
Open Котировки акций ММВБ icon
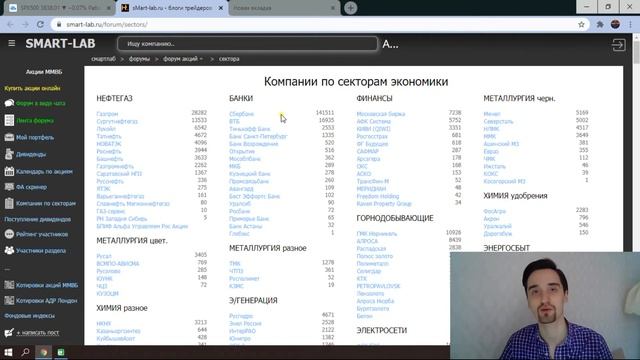pos(9,285)
